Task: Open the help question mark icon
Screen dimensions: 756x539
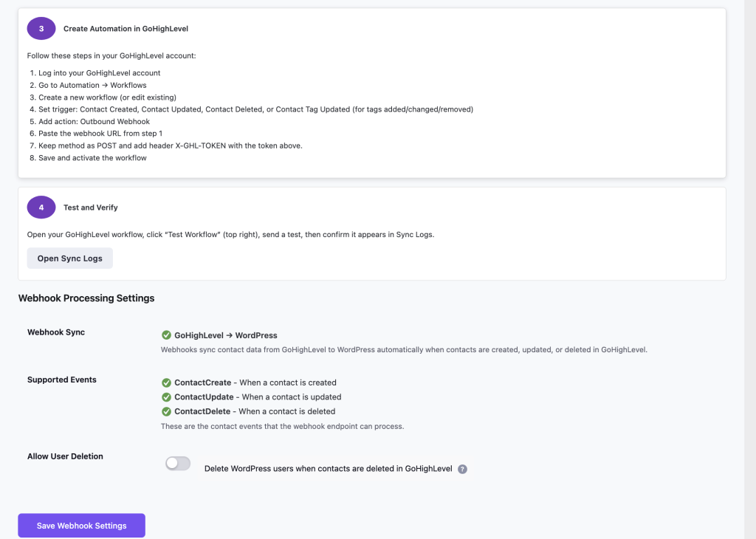Action: (x=462, y=469)
